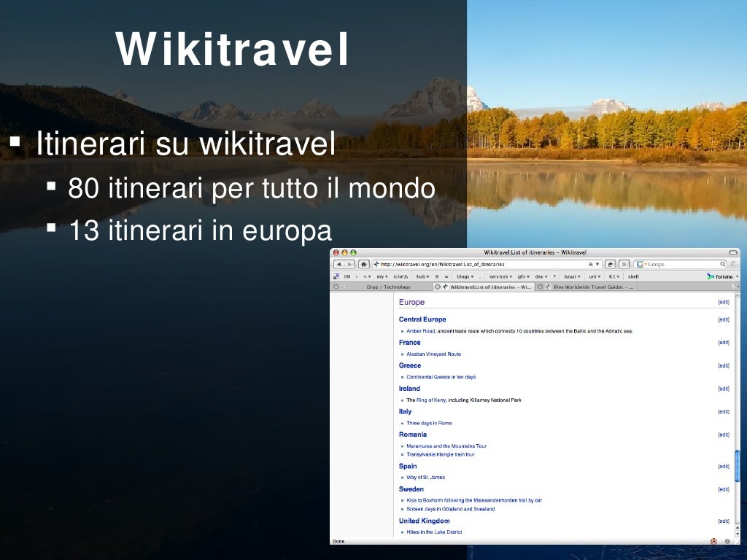Screen dimensions: 747x560
Task: Reload the page with the reload arrow button
Action: 611,264
